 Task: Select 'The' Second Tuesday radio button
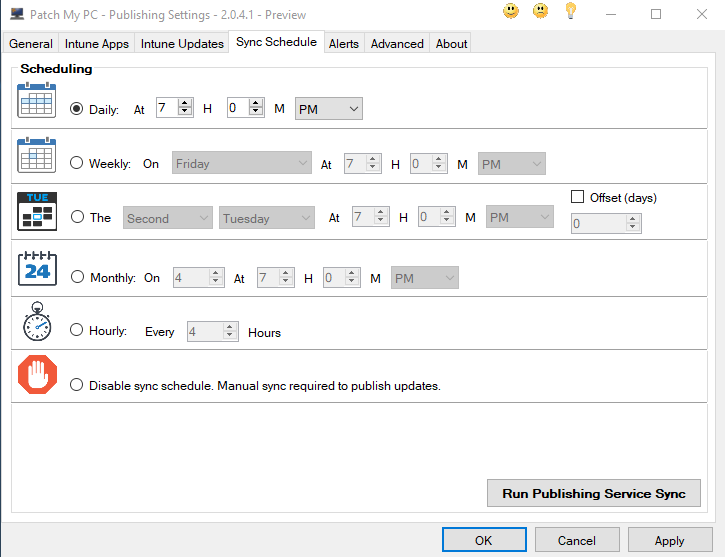[77, 216]
